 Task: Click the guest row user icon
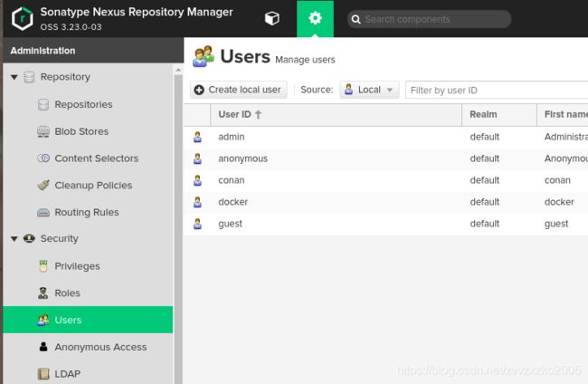[x=197, y=224]
